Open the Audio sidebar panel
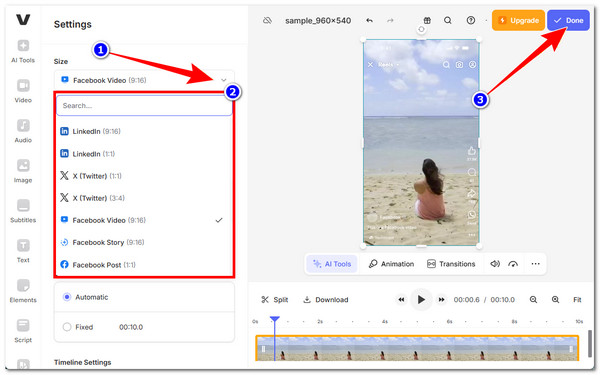Screen dimensions: 600x375 coord(23,131)
